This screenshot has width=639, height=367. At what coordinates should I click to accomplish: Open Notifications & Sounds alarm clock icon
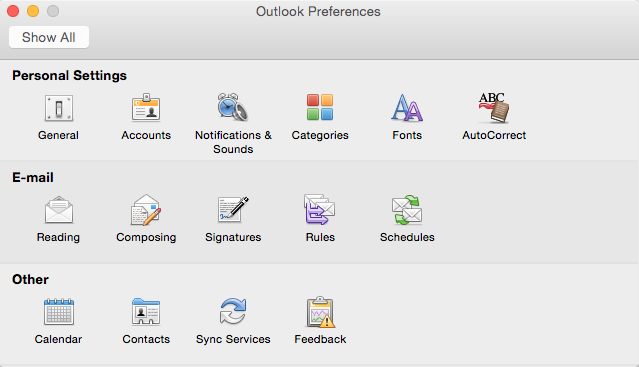(x=232, y=107)
